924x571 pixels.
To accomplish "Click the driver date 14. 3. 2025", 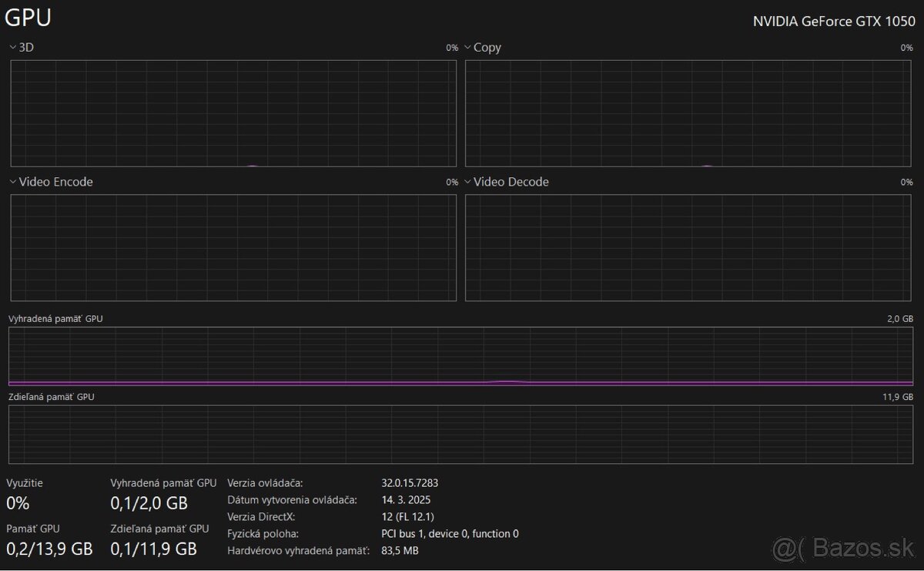I will [406, 500].
